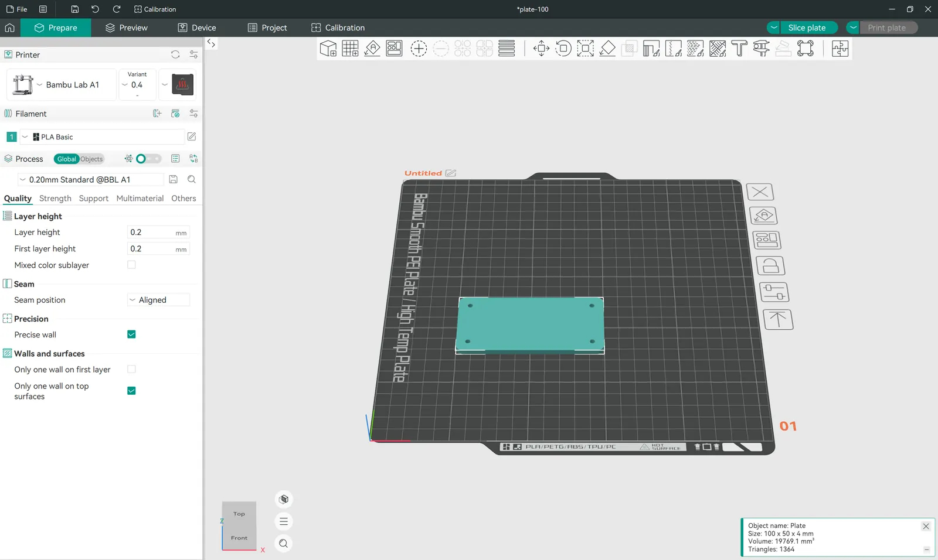Arrange all objects via toolbar icon
The width and height of the screenshot is (938, 560).
pos(395,49)
